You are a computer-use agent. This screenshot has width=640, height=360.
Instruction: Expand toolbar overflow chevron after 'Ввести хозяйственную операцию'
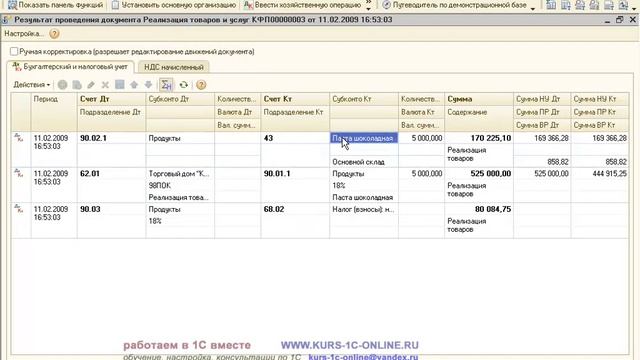369,5
